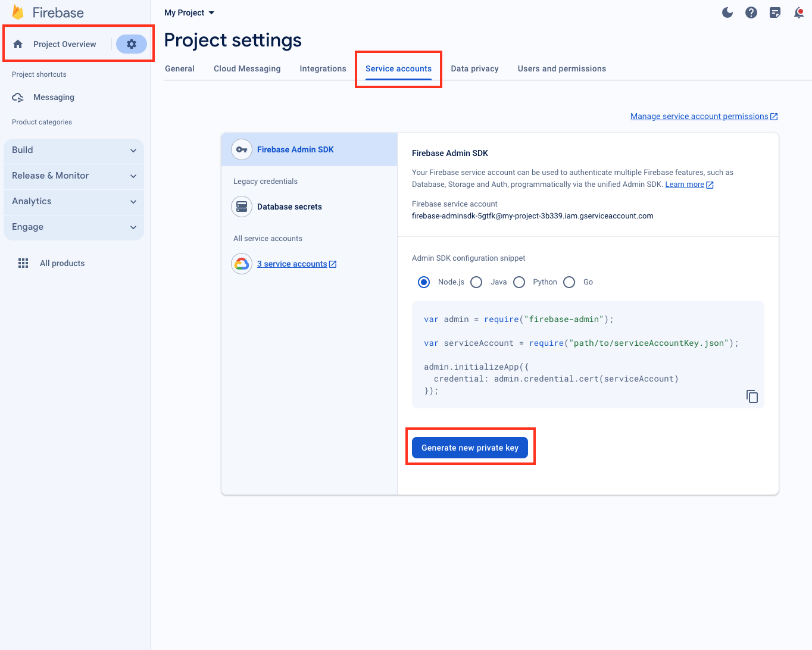This screenshot has width=812, height=650.
Task: Open the notifications bell icon
Action: coord(799,12)
